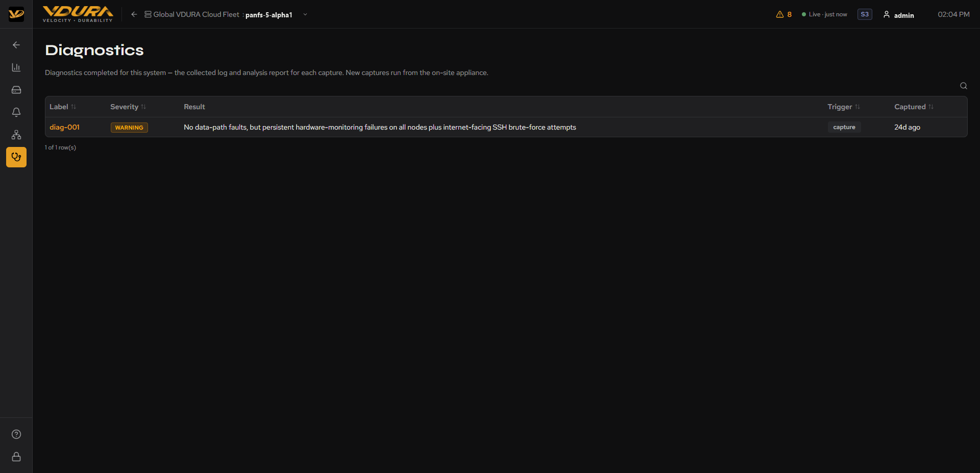This screenshot has width=980, height=473.
Task: Open the admin user menu
Action: pyautogui.click(x=899, y=15)
